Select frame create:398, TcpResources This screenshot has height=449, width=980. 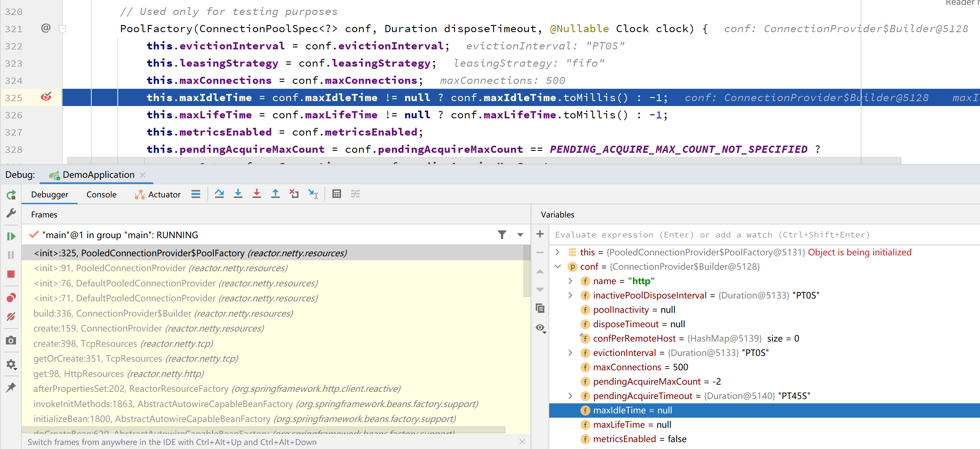[x=123, y=343]
